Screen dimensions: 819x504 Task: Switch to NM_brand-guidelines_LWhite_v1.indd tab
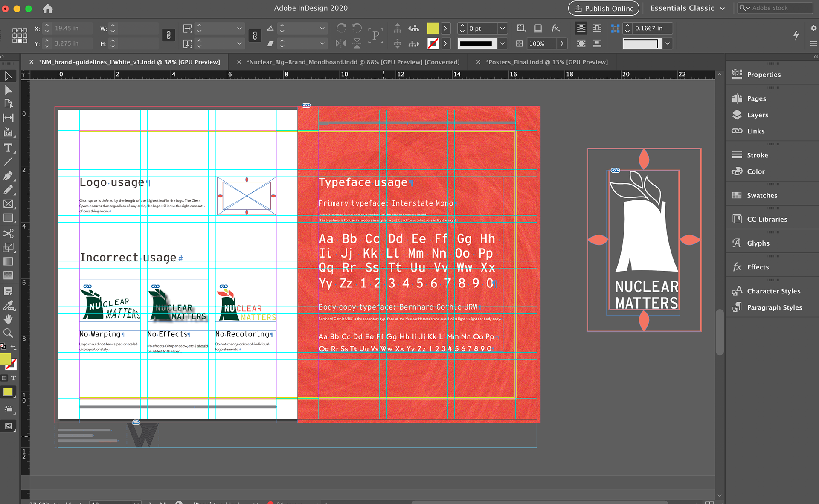[129, 62]
